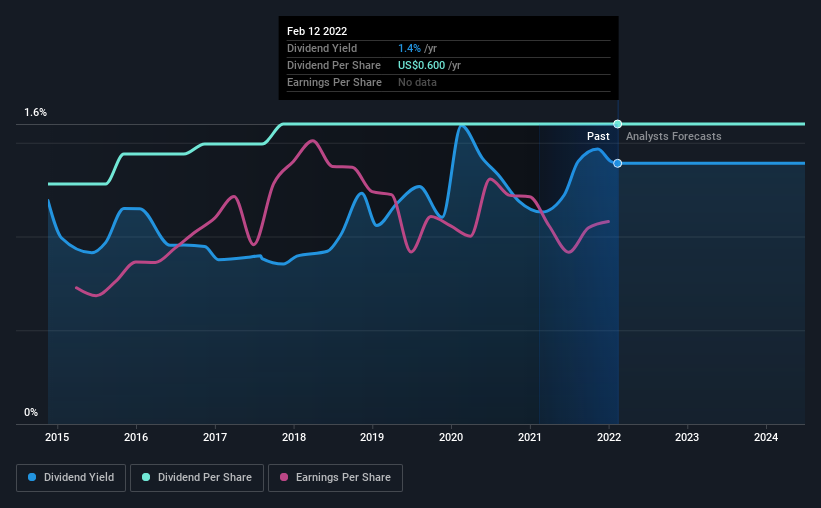Click the 1.6% y-axis label
Viewport: 821px width, 508px height.
click(36, 113)
